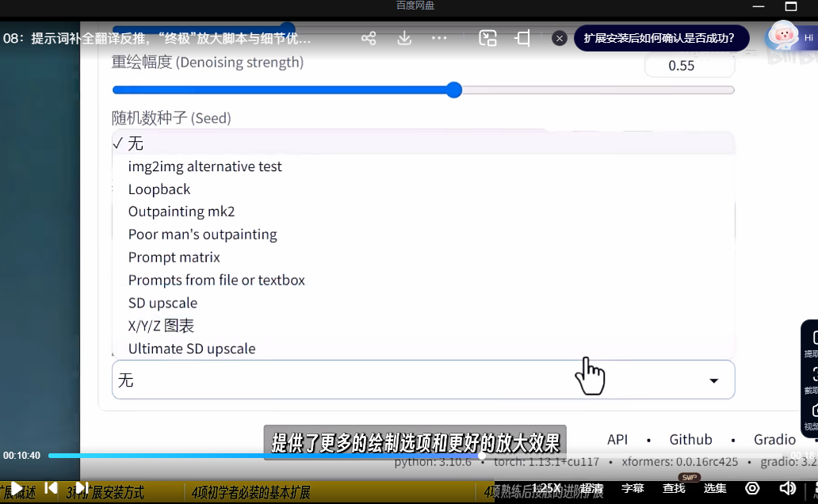Jump to chapter 4项初学者必装的基本扩展
Screen dimensions: 818x504
coord(251,493)
